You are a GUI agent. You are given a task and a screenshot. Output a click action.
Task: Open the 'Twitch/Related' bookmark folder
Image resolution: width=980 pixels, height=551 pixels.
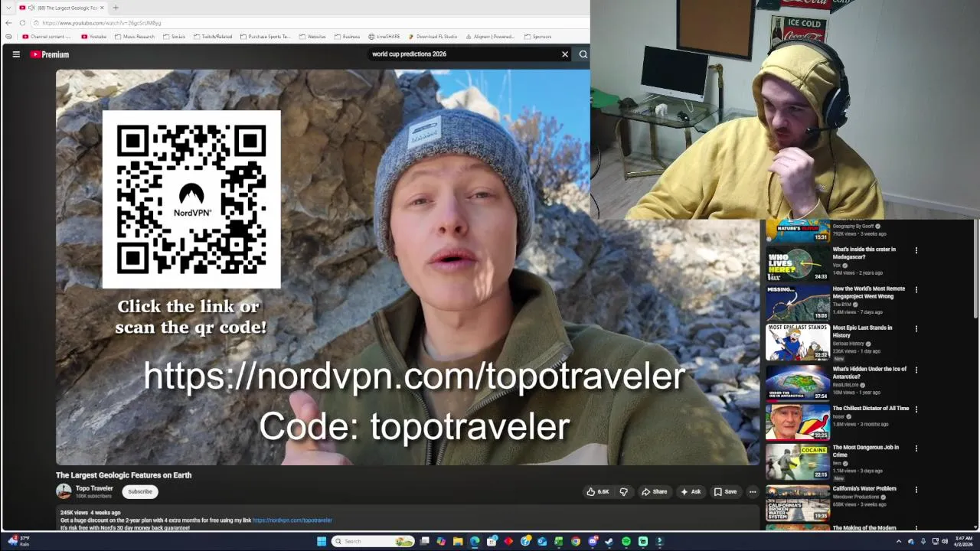(213, 37)
